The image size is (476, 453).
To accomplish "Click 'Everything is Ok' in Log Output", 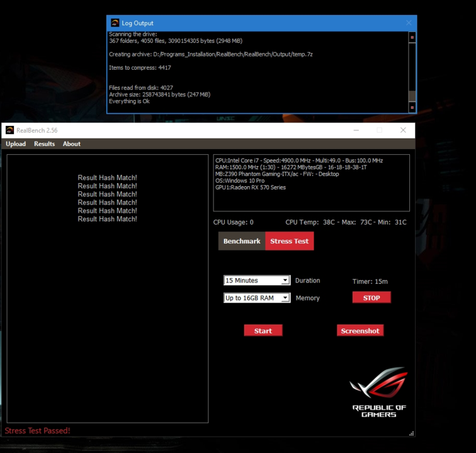I will [129, 101].
